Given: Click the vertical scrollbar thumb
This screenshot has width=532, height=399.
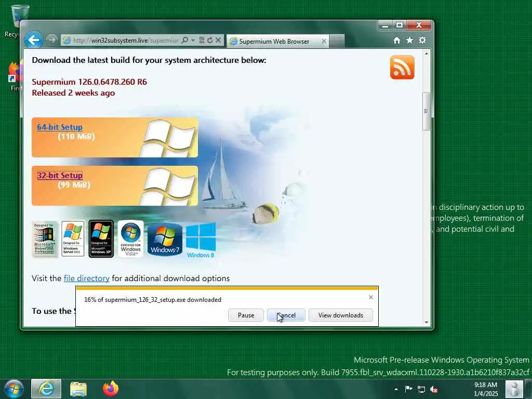Looking at the screenshot, I should coord(427,111).
